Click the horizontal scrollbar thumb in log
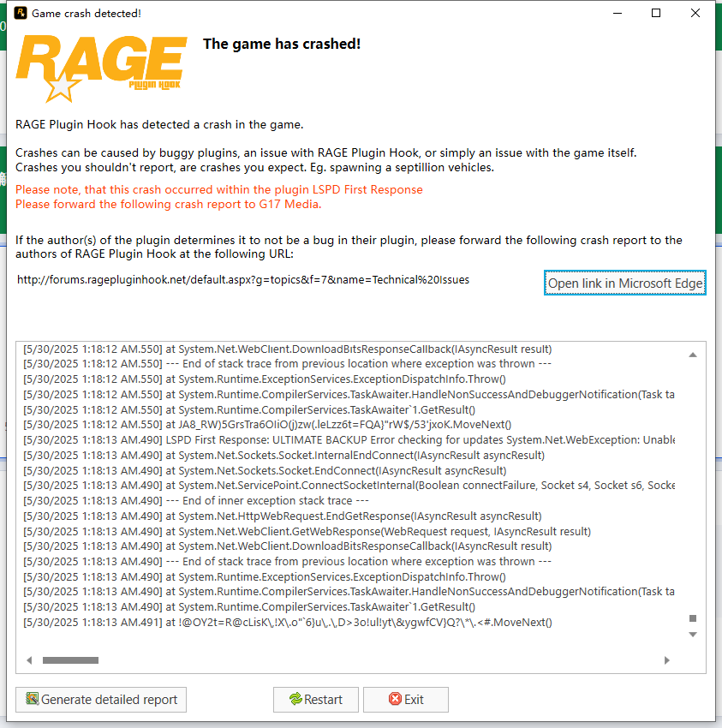 pos(70,660)
